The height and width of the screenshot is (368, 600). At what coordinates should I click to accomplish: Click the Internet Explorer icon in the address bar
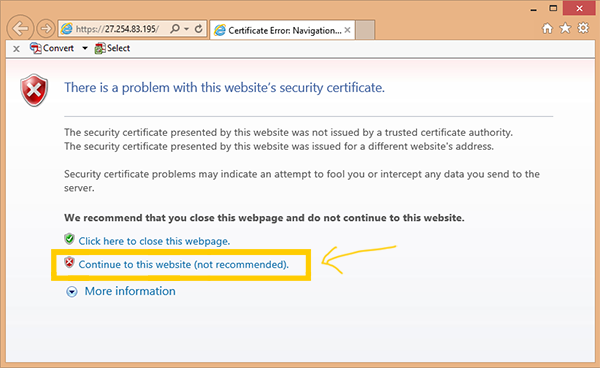pos(67,29)
